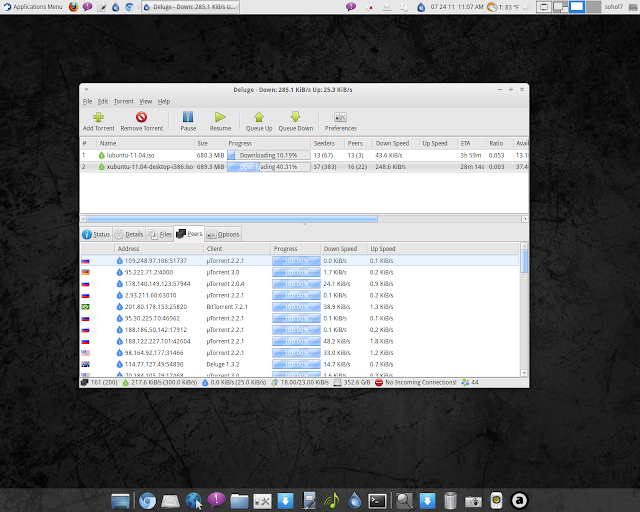640x512 pixels.
Task: Click the Deluge water drop icon in the dock
Action: tap(354, 501)
